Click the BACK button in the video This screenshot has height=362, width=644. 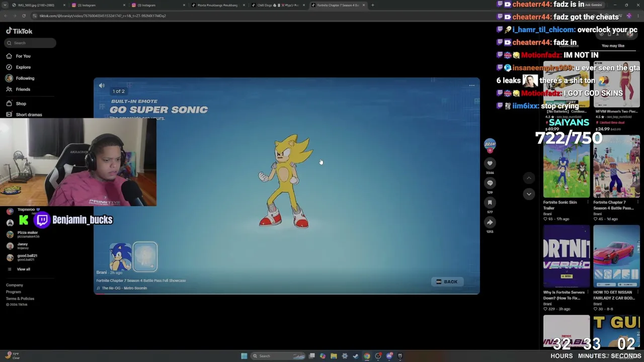pos(447,282)
